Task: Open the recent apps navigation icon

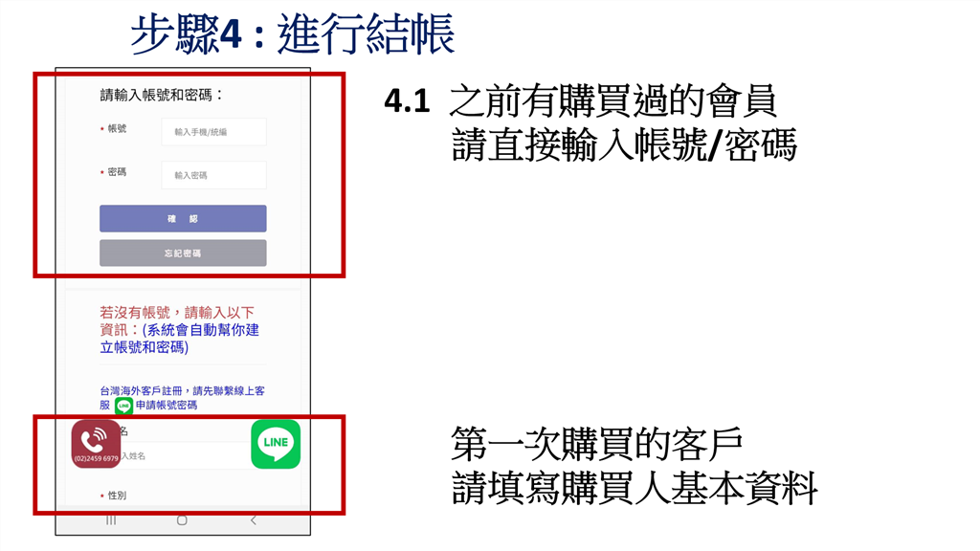Action: pos(111,520)
